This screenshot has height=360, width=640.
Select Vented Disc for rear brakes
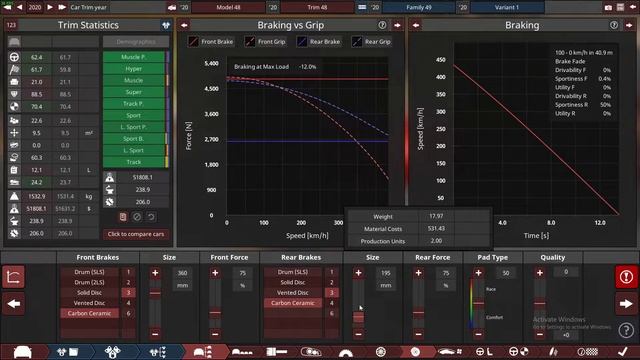[x=293, y=293]
